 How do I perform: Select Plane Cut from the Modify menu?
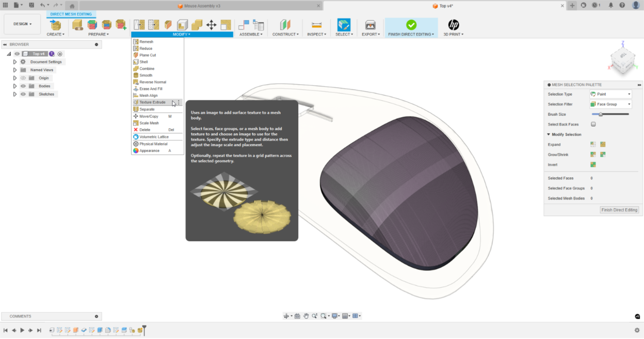[157, 55]
